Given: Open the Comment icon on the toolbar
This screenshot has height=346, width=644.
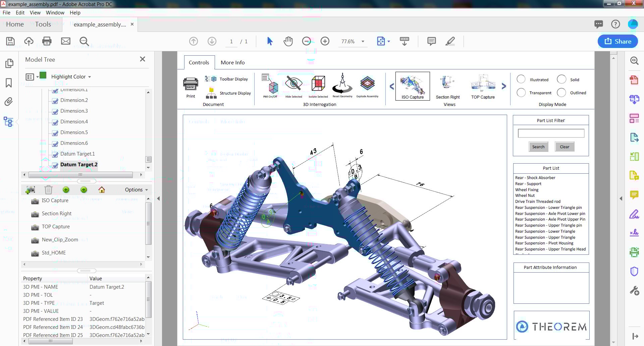Looking at the screenshot, I should pos(431,41).
